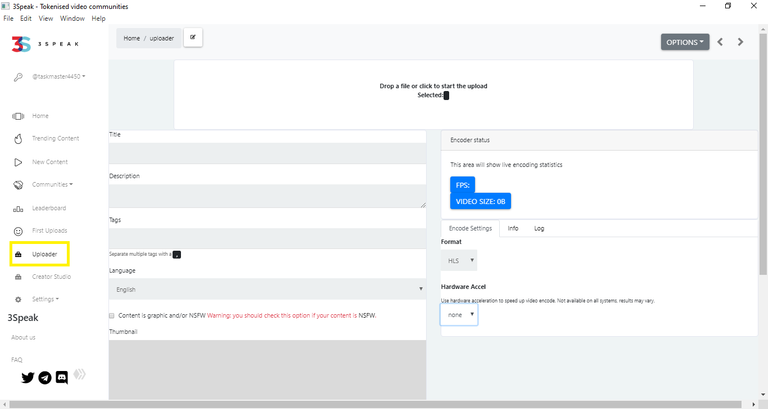
Task: Click the Leaderboard podium icon
Action: pos(18,209)
